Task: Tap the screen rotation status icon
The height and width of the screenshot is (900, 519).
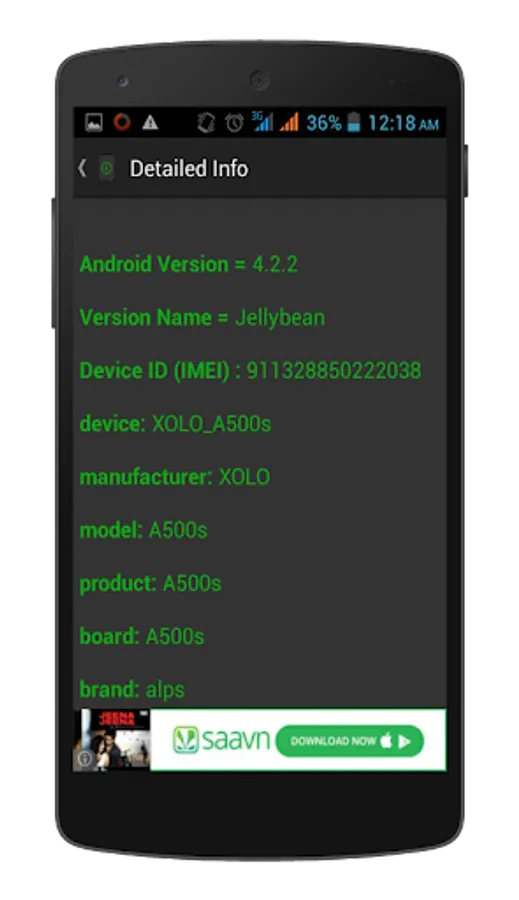Action: [206, 123]
